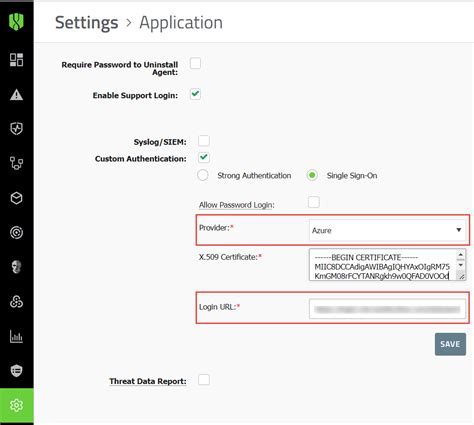Click the Enable Support Login label

click(x=135, y=95)
